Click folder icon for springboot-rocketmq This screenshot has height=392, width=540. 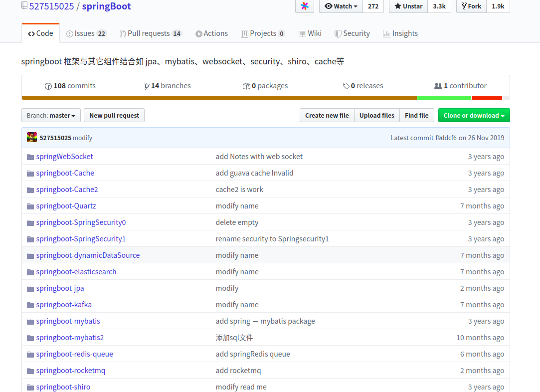pos(30,371)
